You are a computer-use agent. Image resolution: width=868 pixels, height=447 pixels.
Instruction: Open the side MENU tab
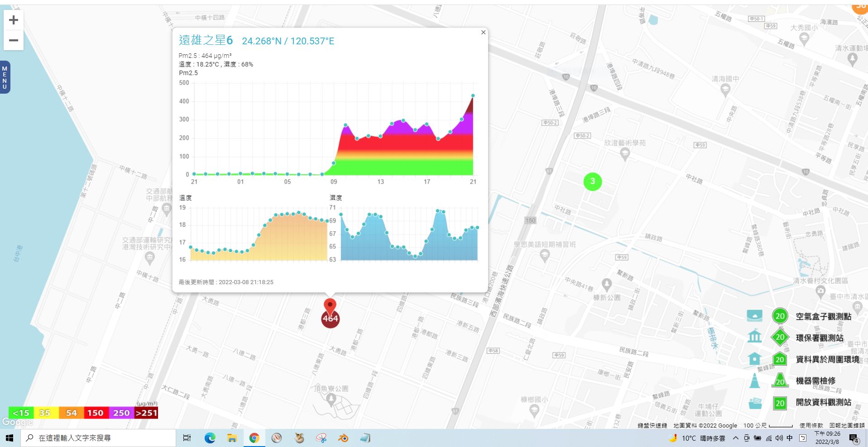tap(5, 77)
